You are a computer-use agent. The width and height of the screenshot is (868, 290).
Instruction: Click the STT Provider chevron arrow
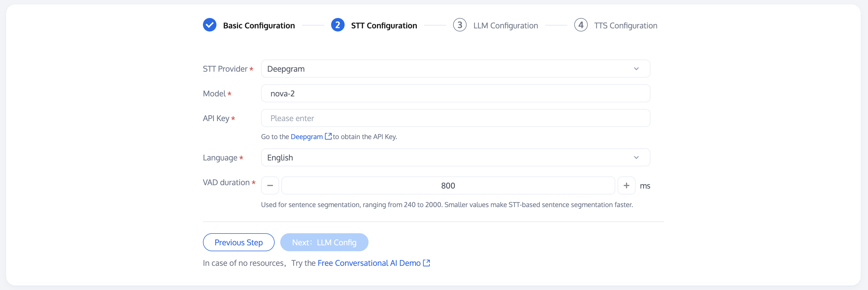tap(636, 69)
